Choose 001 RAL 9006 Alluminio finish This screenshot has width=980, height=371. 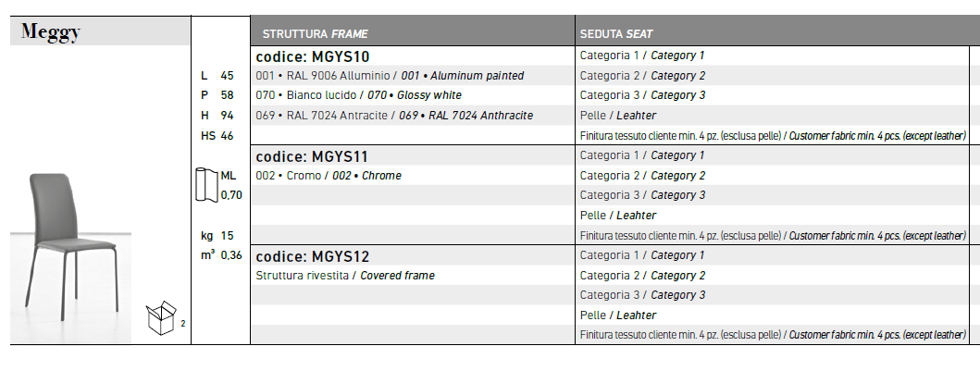click(x=390, y=76)
